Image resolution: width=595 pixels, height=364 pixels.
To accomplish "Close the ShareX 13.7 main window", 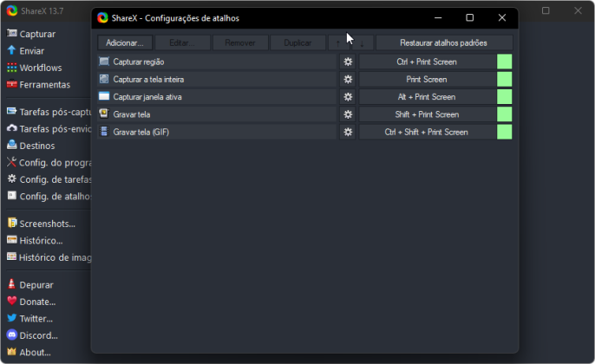I will (x=578, y=10).
